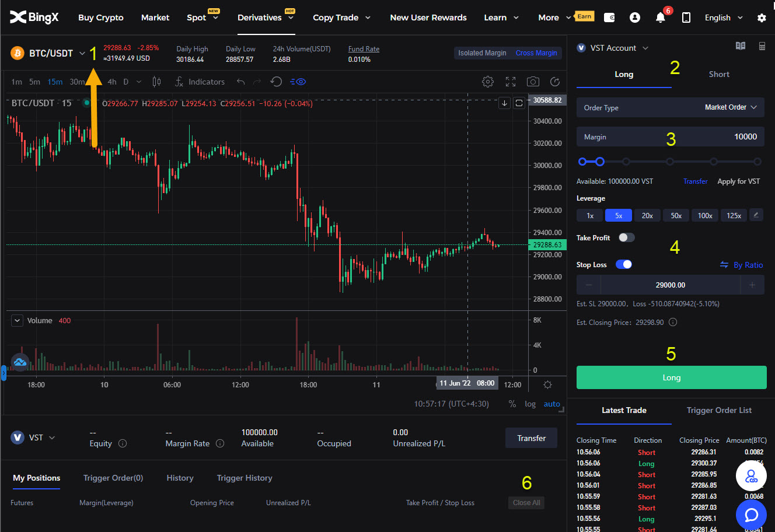Image resolution: width=775 pixels, height=532 pixels.
Task: Open the History tab
Action: (180, 478)
